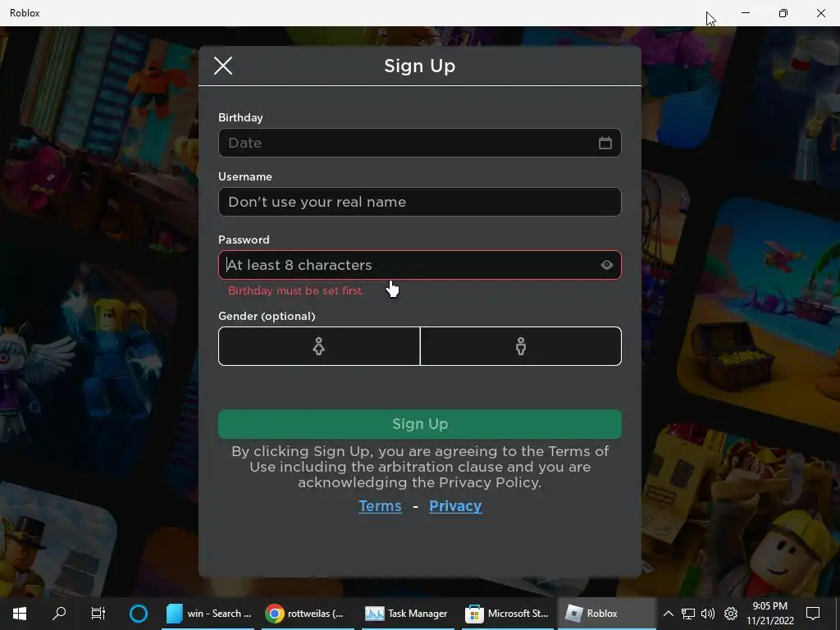This screenshot has height=630, width=840.
Task: Open the Privacy link
Action: pyautogui.click(x=455, y=505)
